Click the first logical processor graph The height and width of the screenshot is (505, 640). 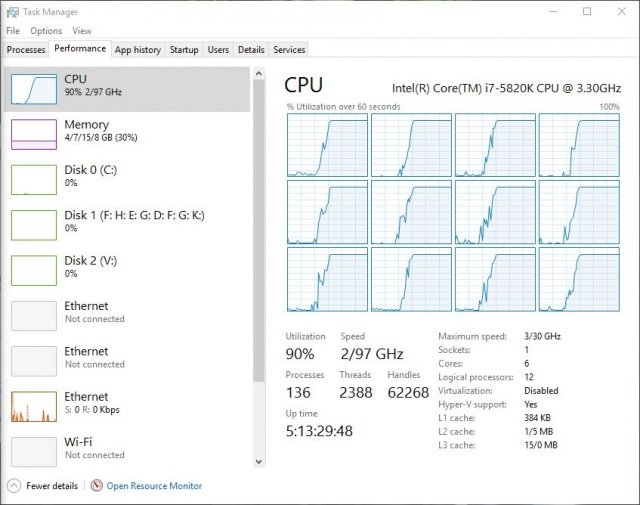tap(326, 145)
